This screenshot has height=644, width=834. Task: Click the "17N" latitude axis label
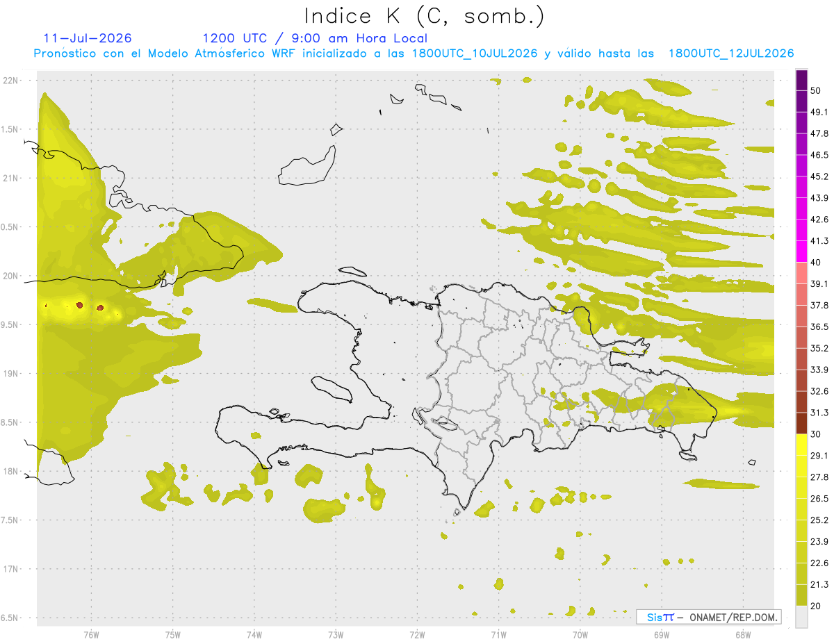[12, 570]
